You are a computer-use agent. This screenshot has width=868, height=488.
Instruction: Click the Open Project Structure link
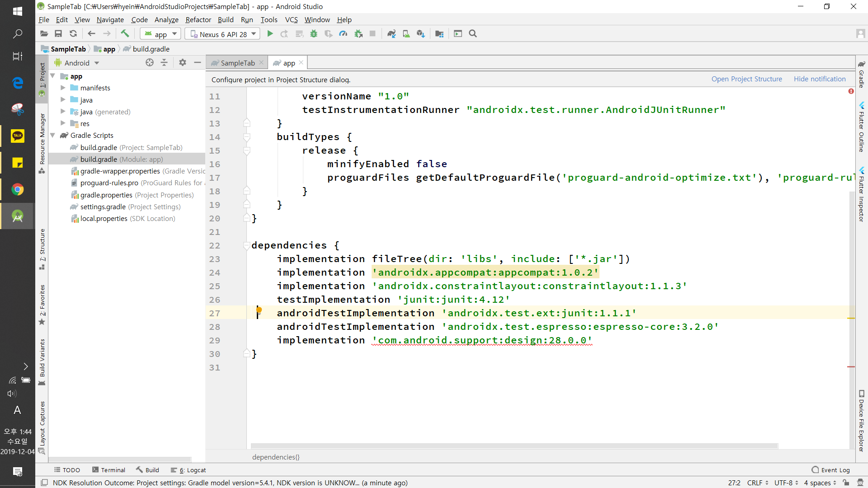[x=746, y=79]
